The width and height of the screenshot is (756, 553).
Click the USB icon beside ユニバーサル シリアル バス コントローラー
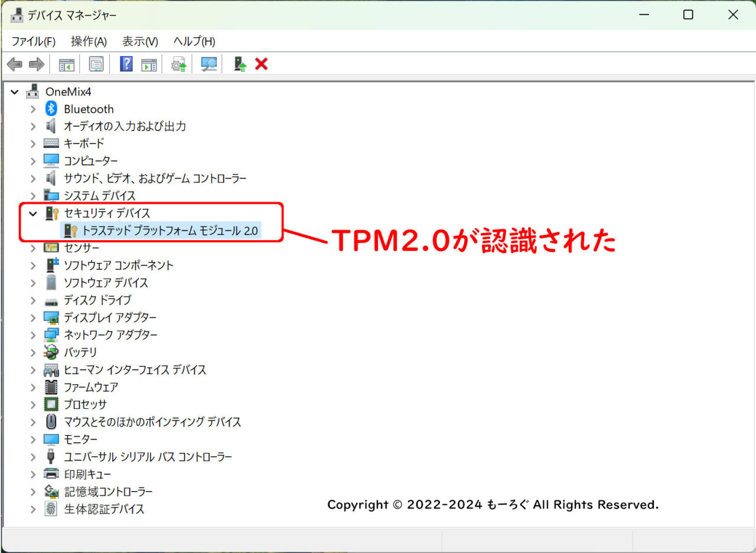coord(51,457)
